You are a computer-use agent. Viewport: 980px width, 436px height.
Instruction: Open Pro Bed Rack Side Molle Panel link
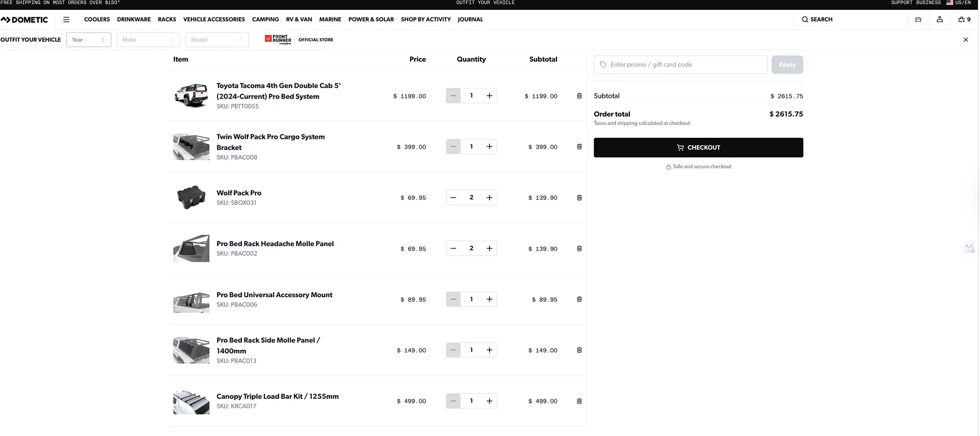click(268, 345)
